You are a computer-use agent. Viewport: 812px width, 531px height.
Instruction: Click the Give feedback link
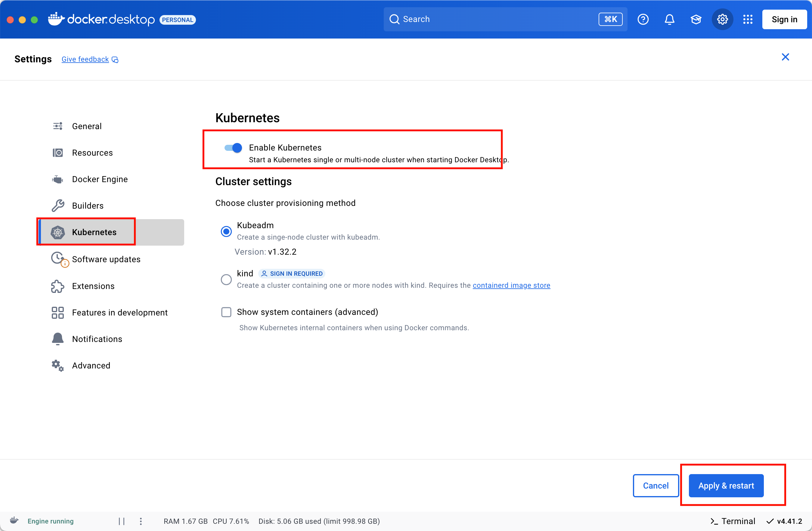coord(85,59)
